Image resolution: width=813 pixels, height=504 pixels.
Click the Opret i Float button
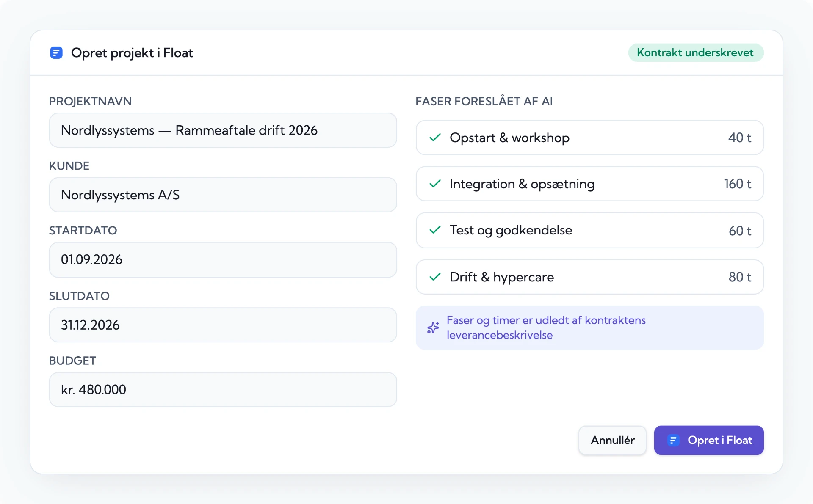pos(709,441)
